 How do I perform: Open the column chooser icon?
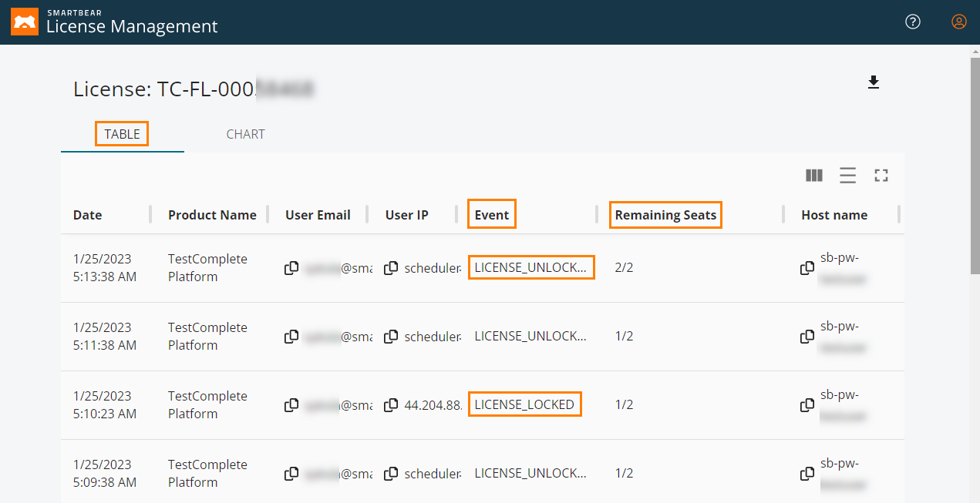pos(814,176)
